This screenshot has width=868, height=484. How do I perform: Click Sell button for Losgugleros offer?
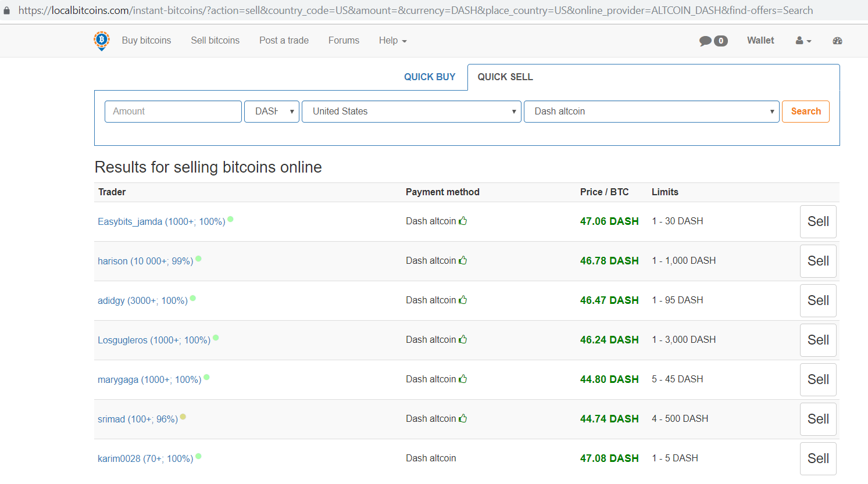tap(818, 340)
